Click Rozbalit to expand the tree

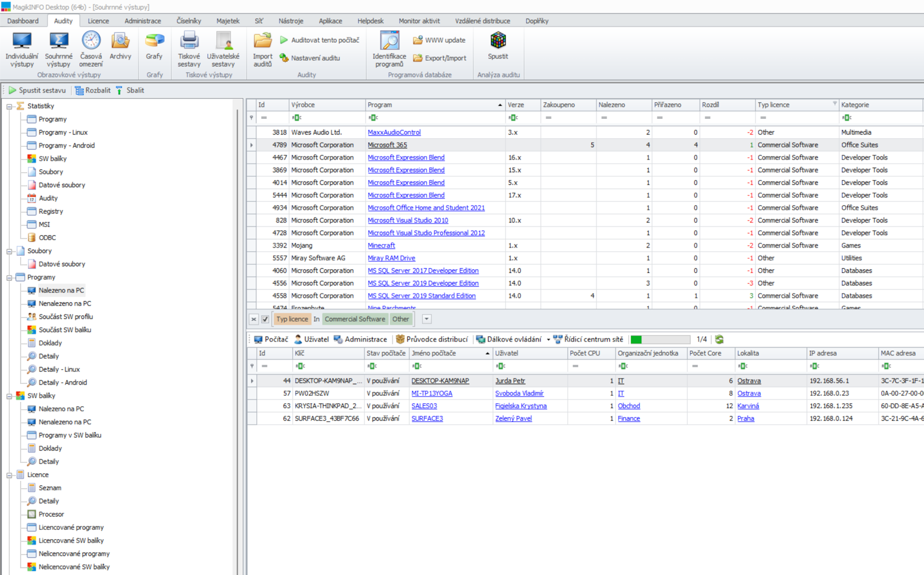[x=92, y=90]
